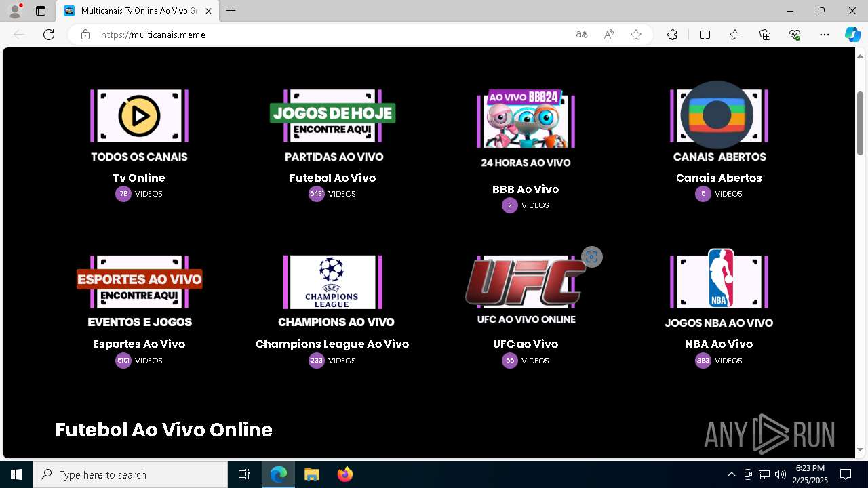Refresh the page

coord(49,35)
